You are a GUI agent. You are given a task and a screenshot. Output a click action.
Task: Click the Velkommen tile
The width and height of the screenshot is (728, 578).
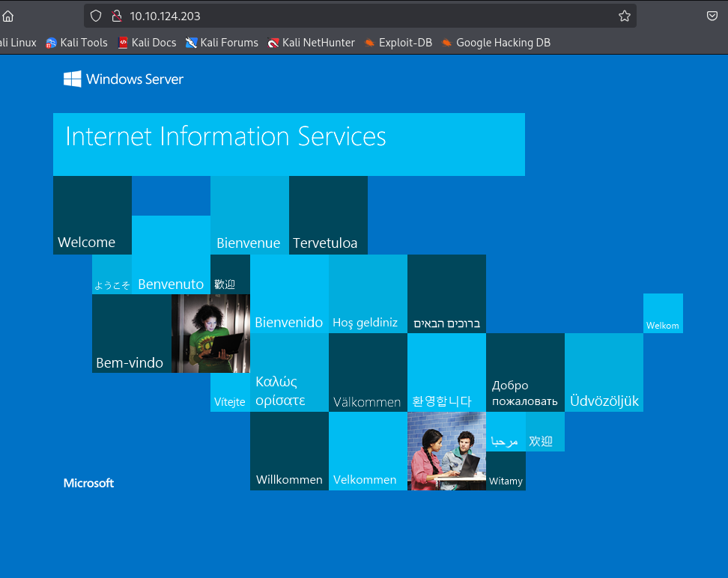368,451
